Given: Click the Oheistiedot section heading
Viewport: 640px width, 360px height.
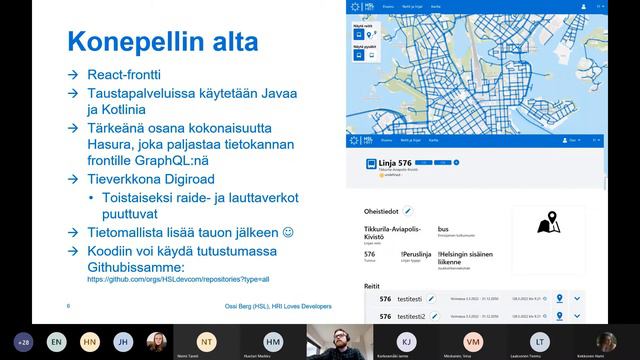Looking at the screenshot, I should pyautogui.click(x=381, y=211).
